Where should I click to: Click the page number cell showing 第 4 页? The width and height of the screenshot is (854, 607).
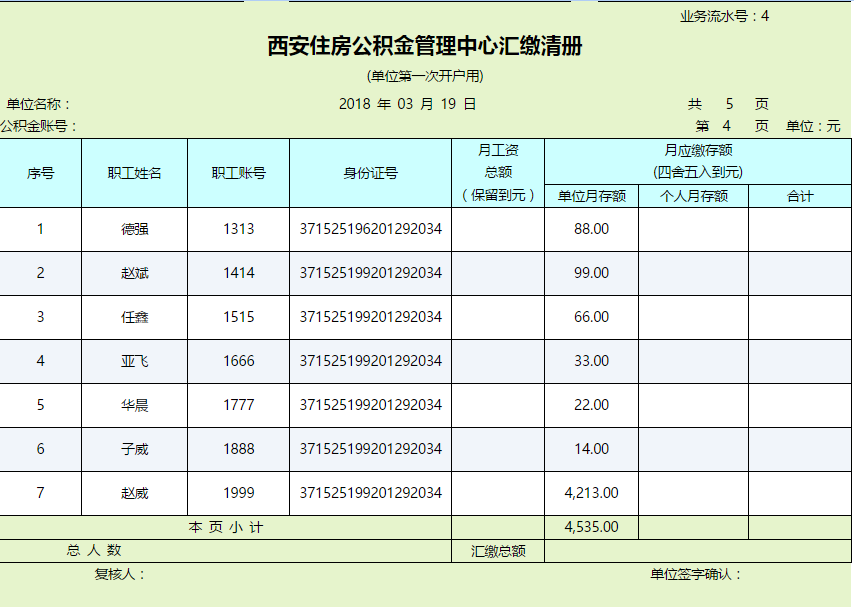tap(730, 122)
